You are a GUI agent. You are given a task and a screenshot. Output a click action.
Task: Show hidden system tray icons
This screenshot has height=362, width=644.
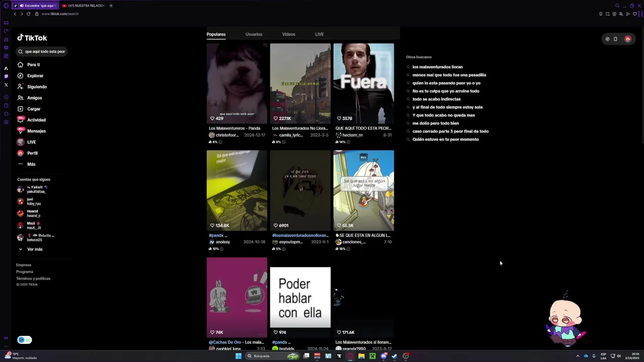tap(578, 356)
